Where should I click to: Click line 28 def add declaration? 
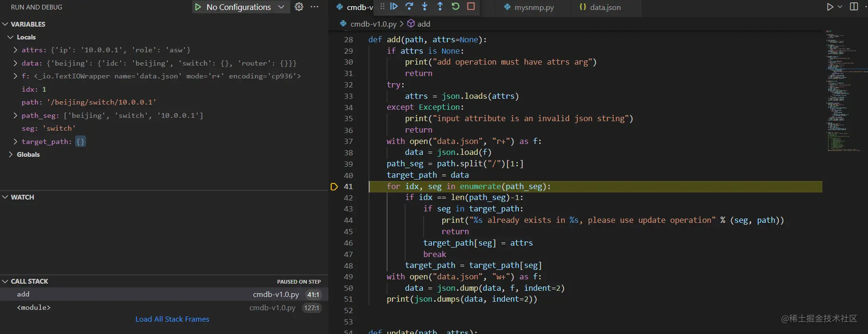[x=427, y=39]
